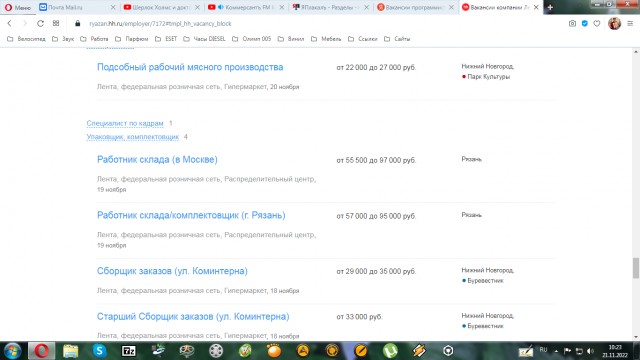Click the site security padlock icon

point(77,24)
